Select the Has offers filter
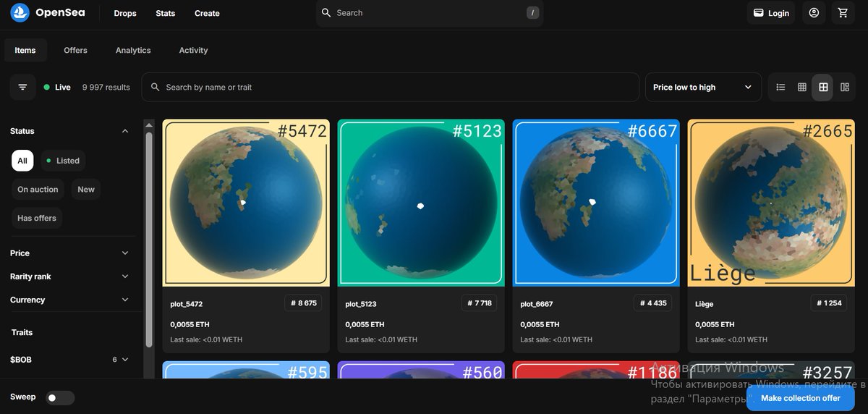Screen dimensions: 868x414 [37, 218]
